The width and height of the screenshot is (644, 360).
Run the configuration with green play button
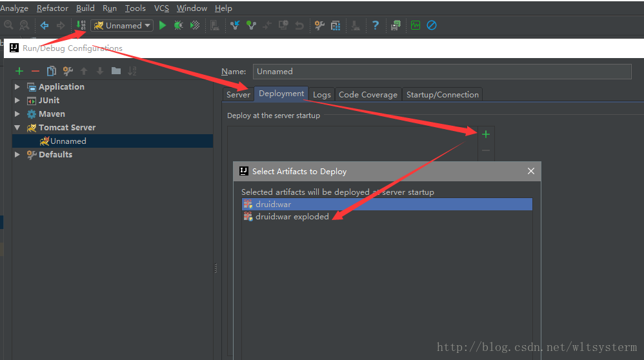pos(163,25)
